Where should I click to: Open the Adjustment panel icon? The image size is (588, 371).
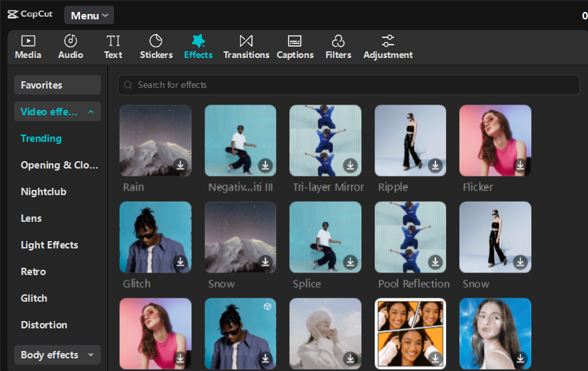[388, 41]
